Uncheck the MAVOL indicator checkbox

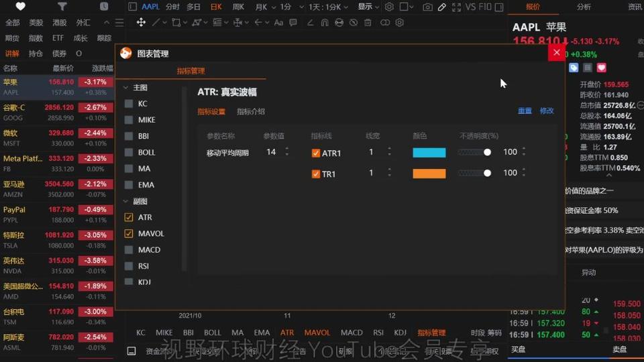[x=129, y=233]
